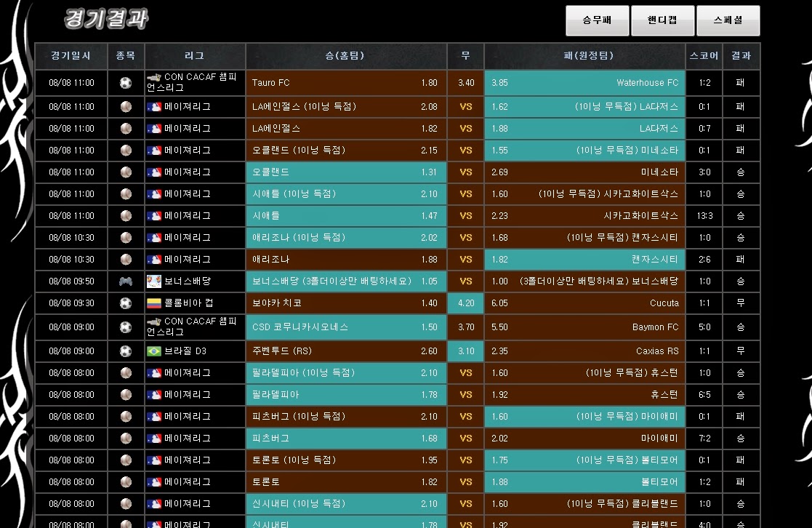Click the baseball icon in 신시내티 (1이닝 득점) row

[126, 504]
